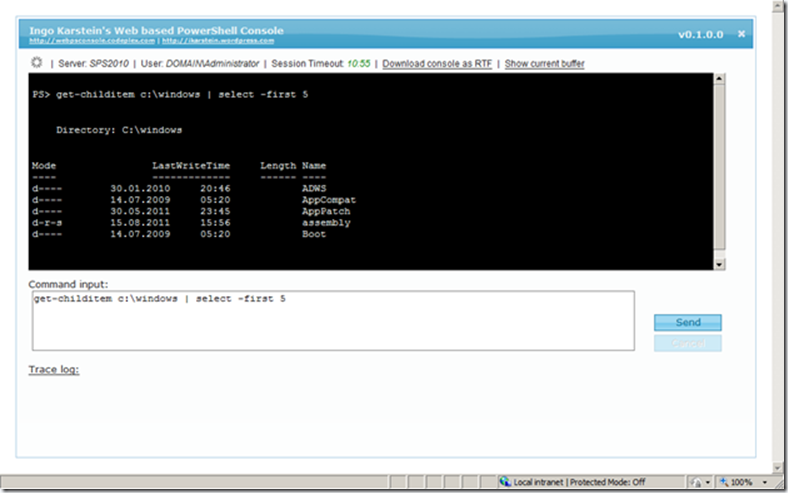Click the console vertical scrollbar thumb
The image size is (788, 493).
(719, 167)
